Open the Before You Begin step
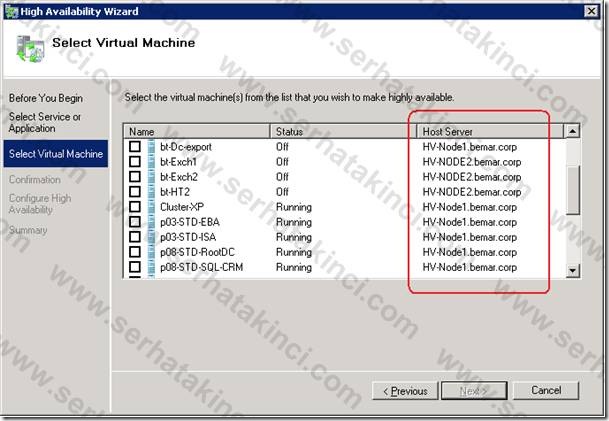609x421 pixels. pyautogui.click(x=46, y=98)
